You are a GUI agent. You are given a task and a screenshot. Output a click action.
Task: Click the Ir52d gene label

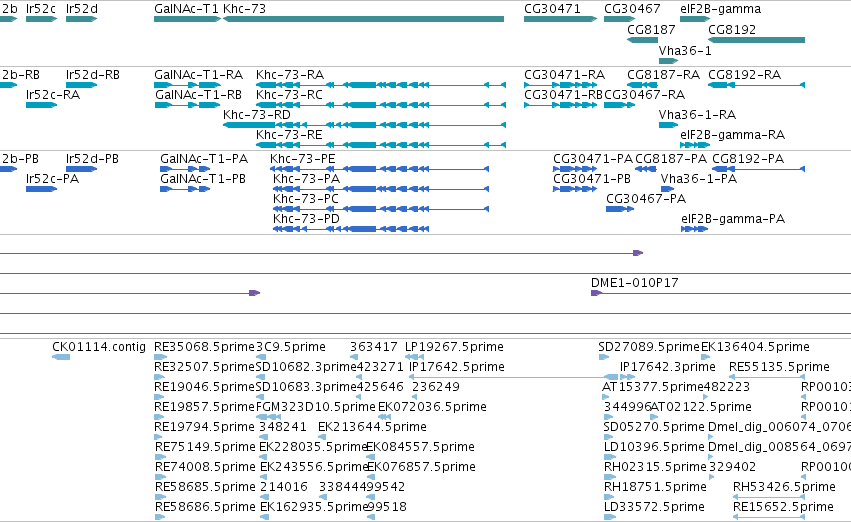[x=82, y=9]
